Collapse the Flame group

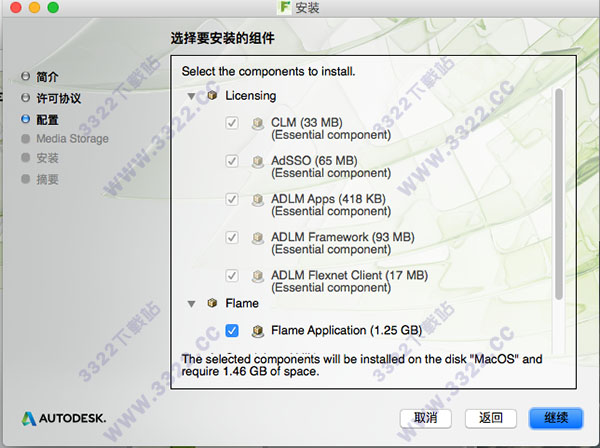point(191,304)
